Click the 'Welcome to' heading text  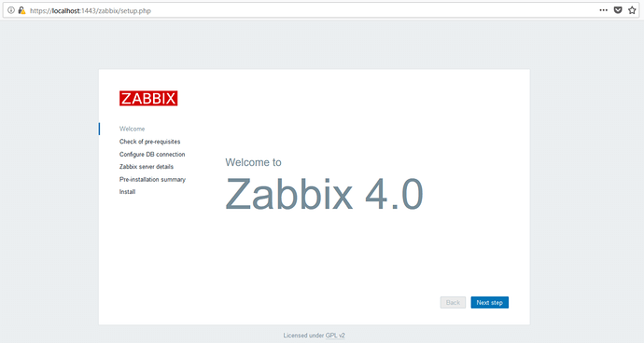click(253, 162)
